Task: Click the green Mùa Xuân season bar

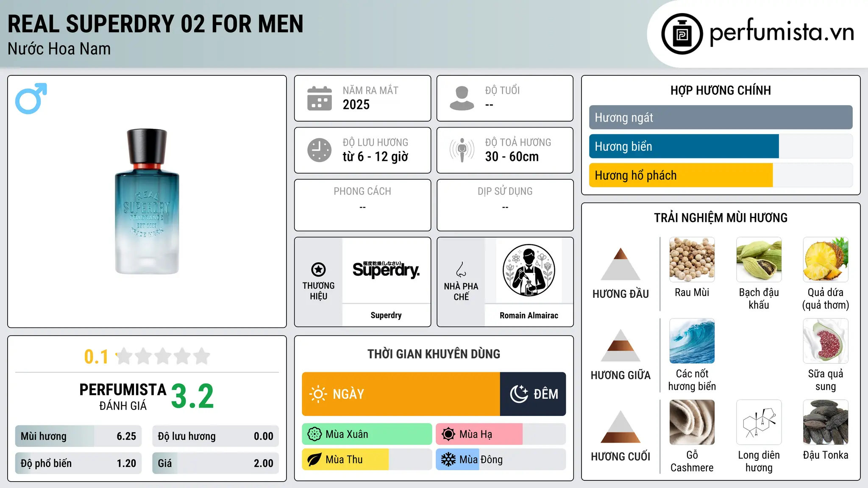Action: 367,434
